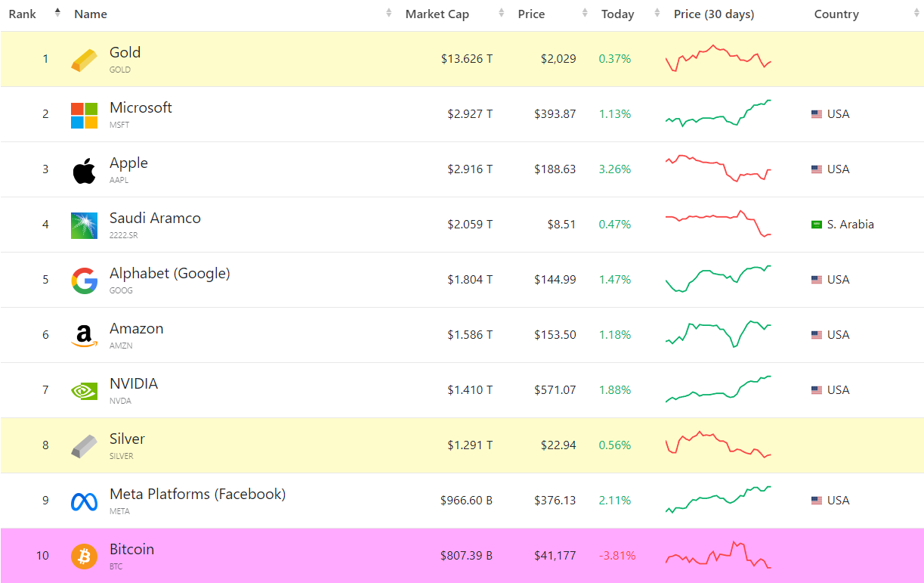Open the Microsoft company link

click(141, 108)
